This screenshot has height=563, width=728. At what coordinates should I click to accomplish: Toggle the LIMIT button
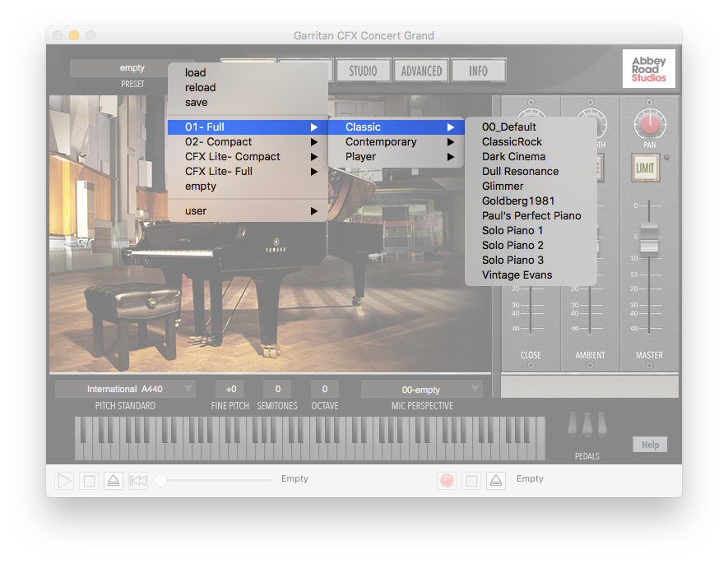click(645, 168)
